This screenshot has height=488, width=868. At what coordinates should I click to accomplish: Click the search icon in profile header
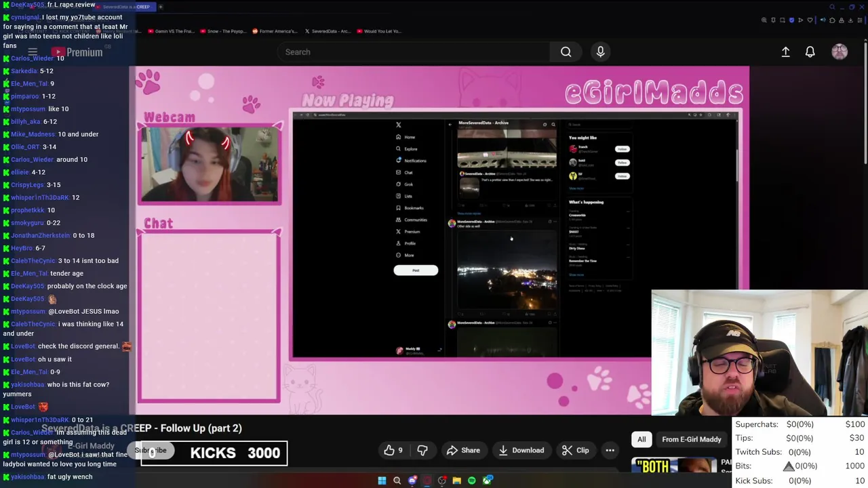pyautogui.click(x=553, y=125)
